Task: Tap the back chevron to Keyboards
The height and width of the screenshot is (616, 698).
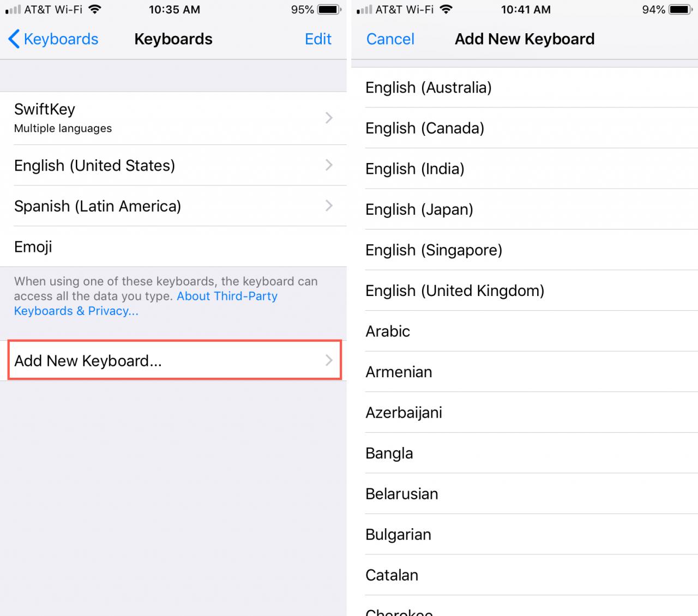Action: [15, 39]
